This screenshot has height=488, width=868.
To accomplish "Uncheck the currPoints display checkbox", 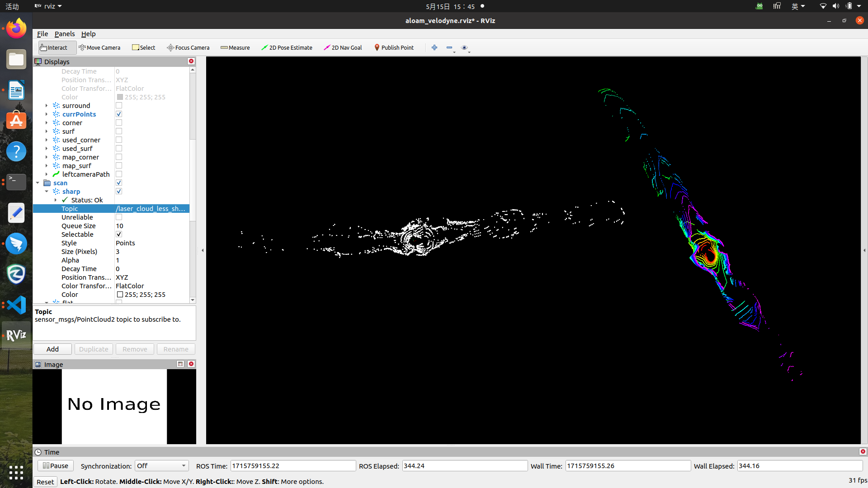I will [x=119, y=114].
